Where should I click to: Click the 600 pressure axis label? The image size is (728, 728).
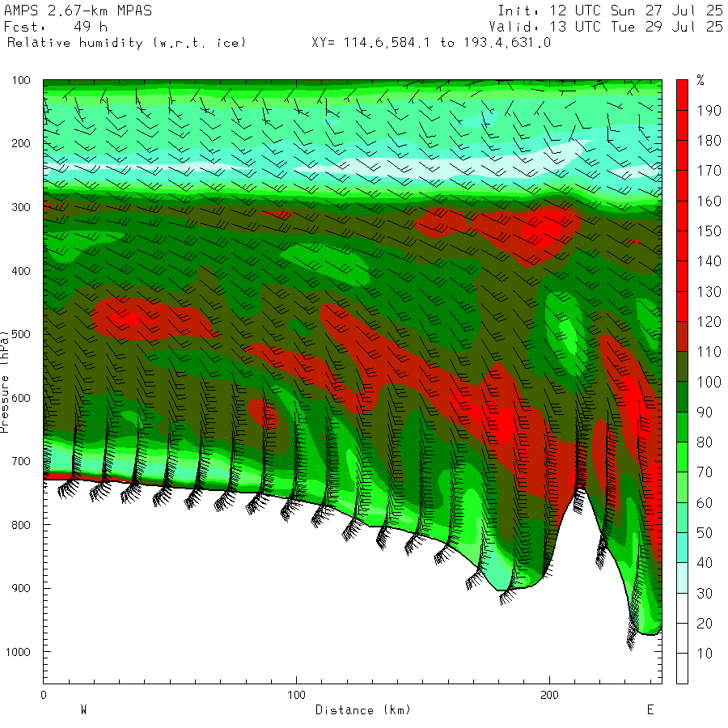(x=21, y=398)
